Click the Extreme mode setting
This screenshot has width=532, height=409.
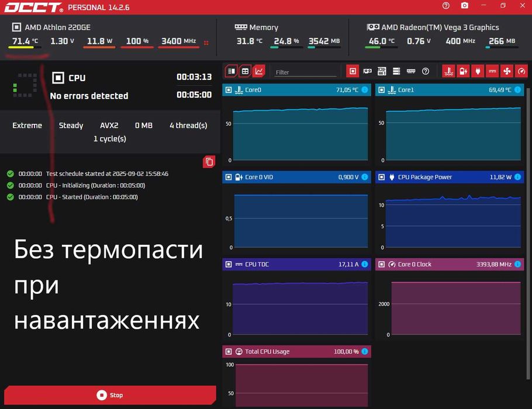click(27, 126)
